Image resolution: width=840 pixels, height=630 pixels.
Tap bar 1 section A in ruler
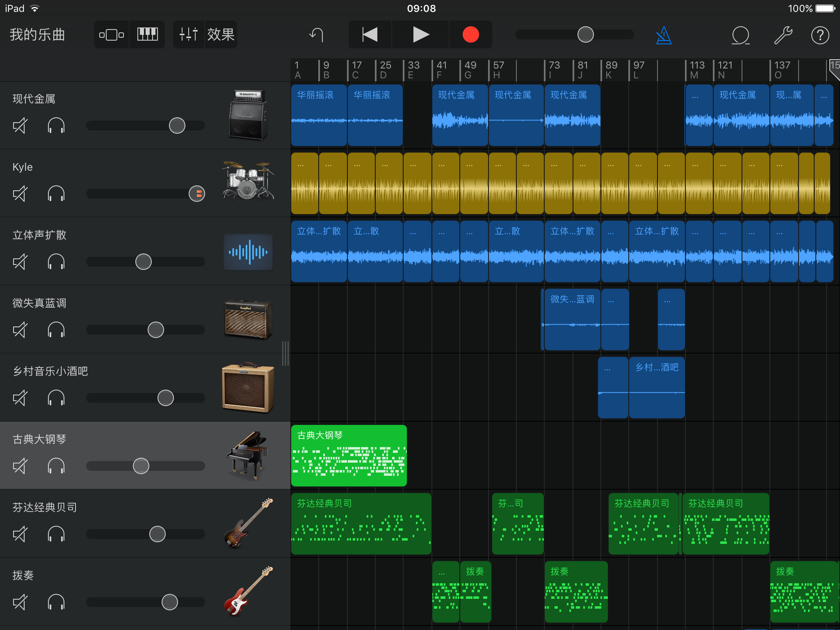tap(298, 70)
